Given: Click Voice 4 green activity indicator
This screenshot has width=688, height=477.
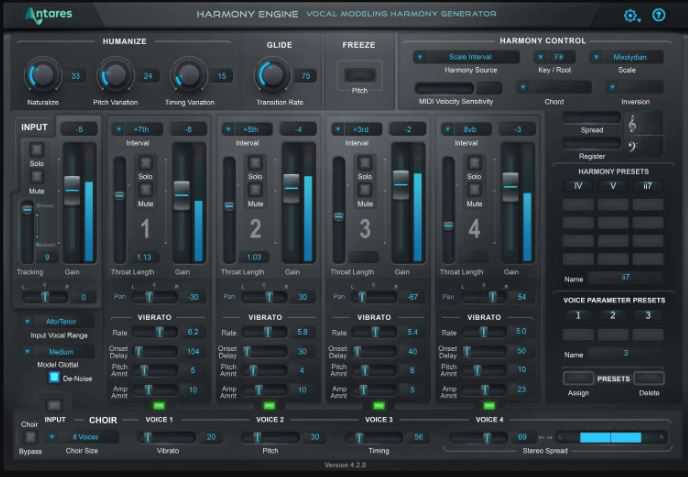Looking at the screenshot, I should point(489,405).
